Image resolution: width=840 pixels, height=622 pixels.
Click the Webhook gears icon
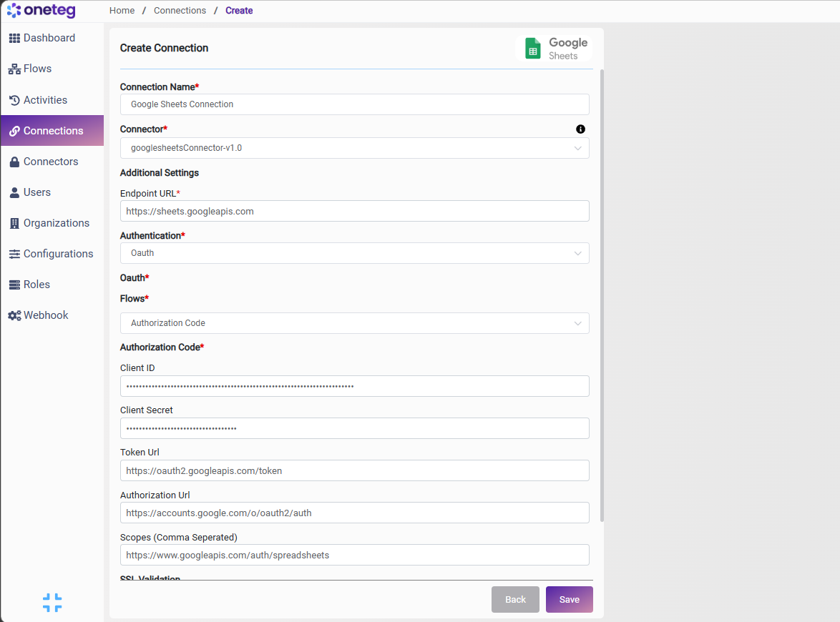[14, 315]
